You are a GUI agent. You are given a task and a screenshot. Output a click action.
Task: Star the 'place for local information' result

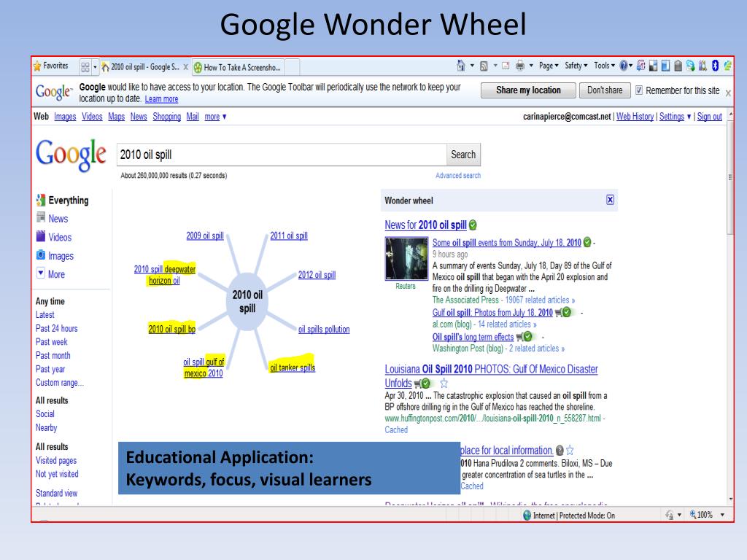pos(570,450)
